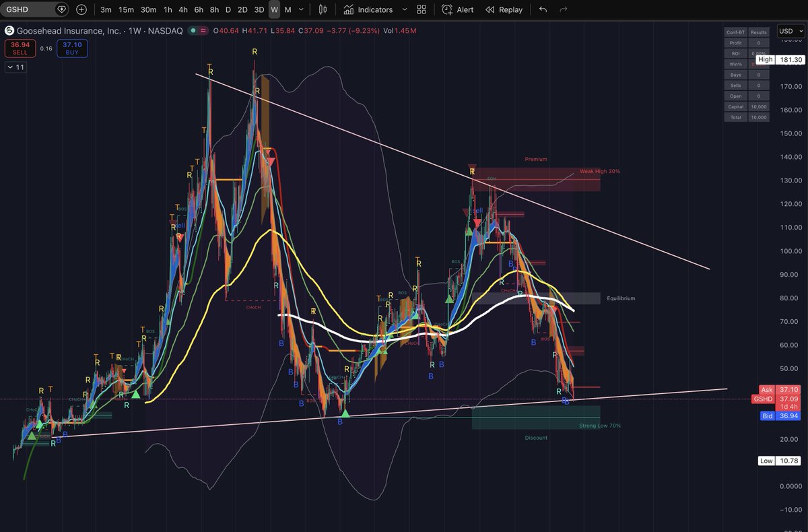Choose the D daily interval
Viewport: 808px width, 532px height.
tap(228, 9)
